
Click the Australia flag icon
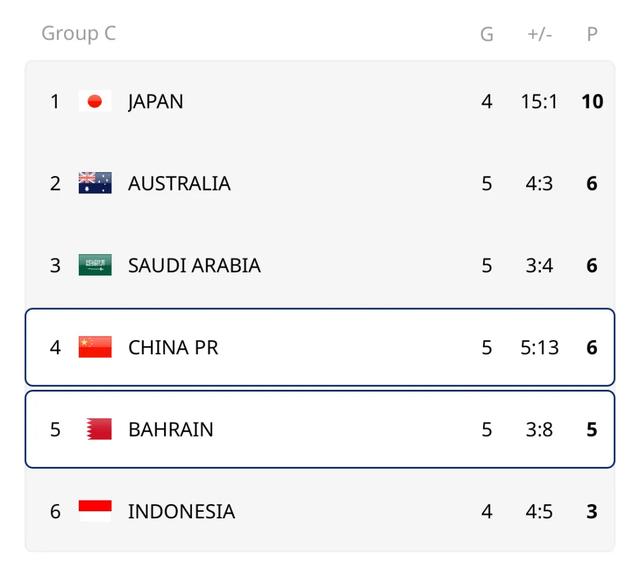95,183
